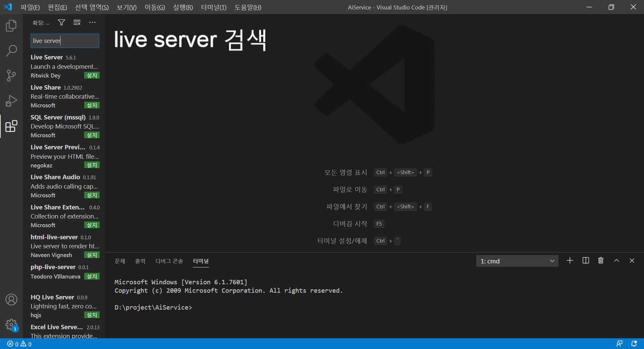Open the terminal selector dropdown 1: cmd
The width and height of the screenshot is (644, 349).
517,261
